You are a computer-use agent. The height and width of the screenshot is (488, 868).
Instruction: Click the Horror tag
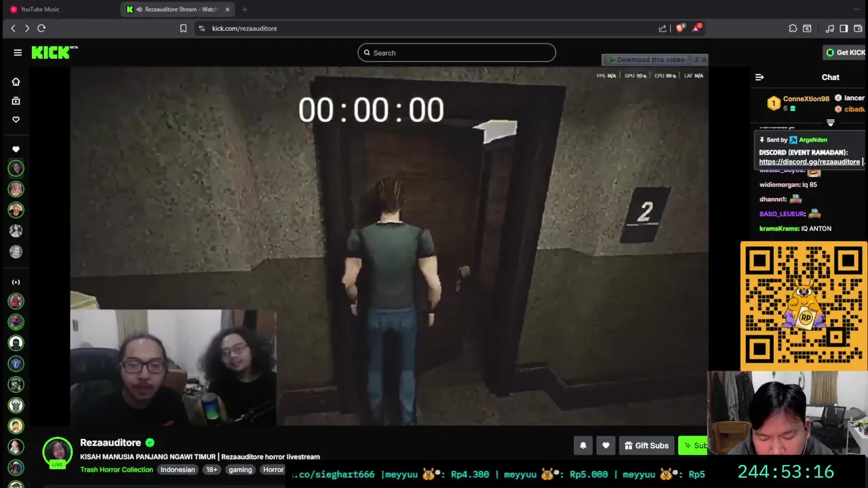pos(273,470)
